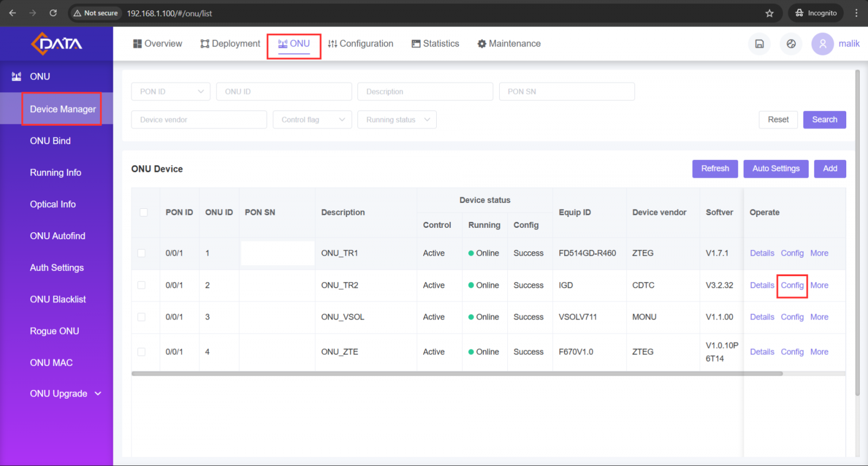Toggle the select-all checkbox in table header
The width and height of the screenshot is (868, 466).
(x=144, y=213)
